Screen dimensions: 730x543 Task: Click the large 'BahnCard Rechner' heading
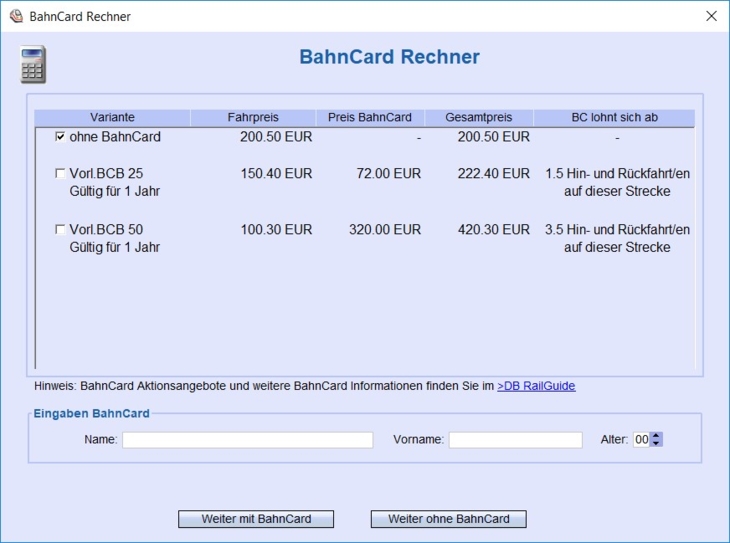tap(389, 57)
